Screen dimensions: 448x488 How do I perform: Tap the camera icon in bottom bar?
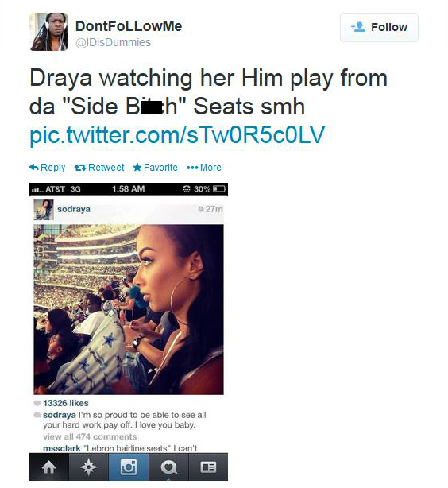coord(129,467)
